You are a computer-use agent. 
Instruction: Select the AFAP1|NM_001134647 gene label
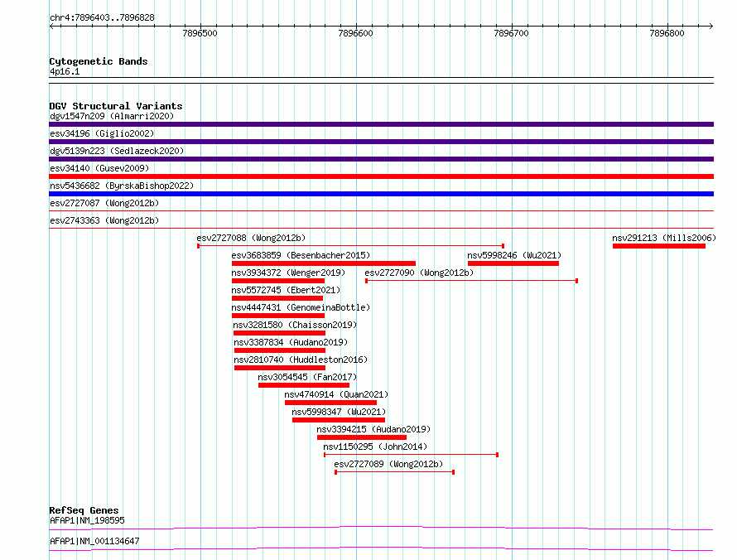tap(94, 541)
